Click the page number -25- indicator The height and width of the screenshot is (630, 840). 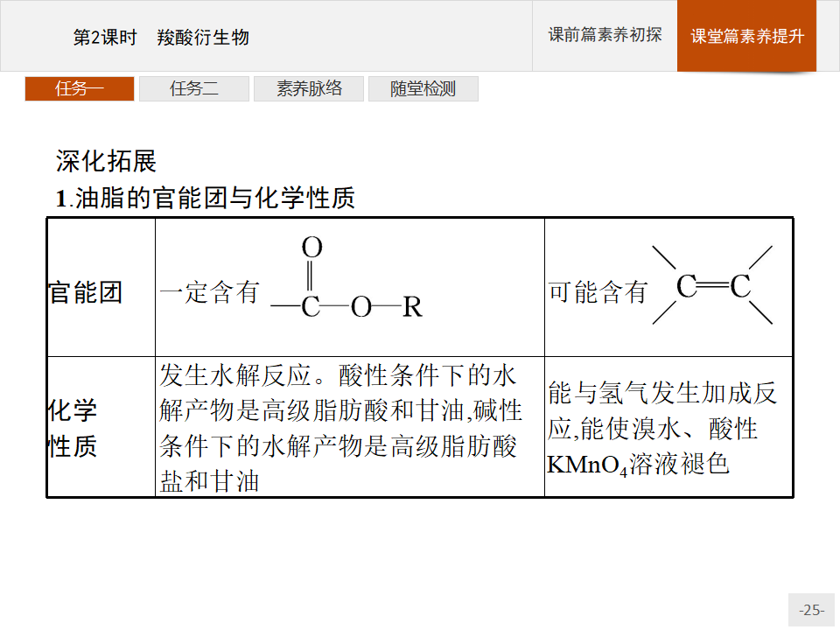pos(811,610)
